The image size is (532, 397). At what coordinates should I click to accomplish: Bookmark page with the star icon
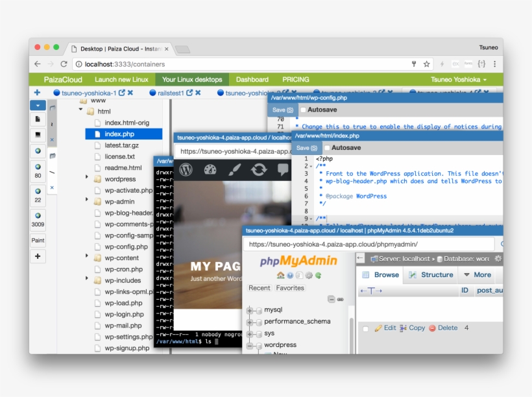pos(427,64)
